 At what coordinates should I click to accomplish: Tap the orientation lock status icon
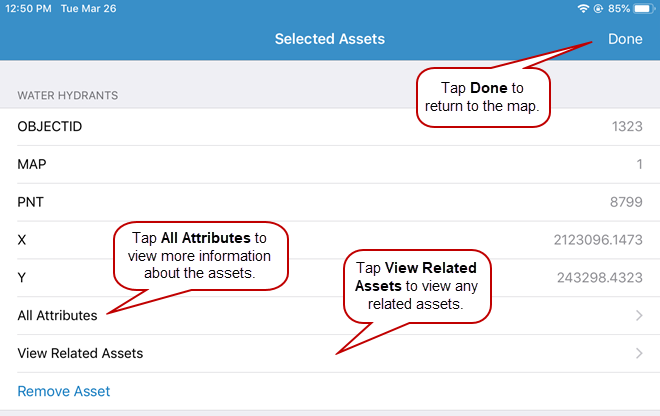tap(598, 8)
